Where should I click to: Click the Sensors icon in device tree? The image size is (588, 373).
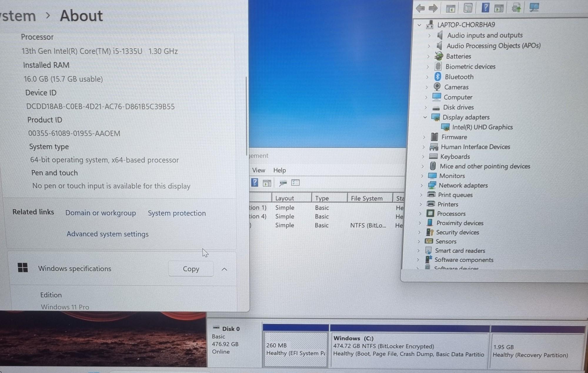429,241
